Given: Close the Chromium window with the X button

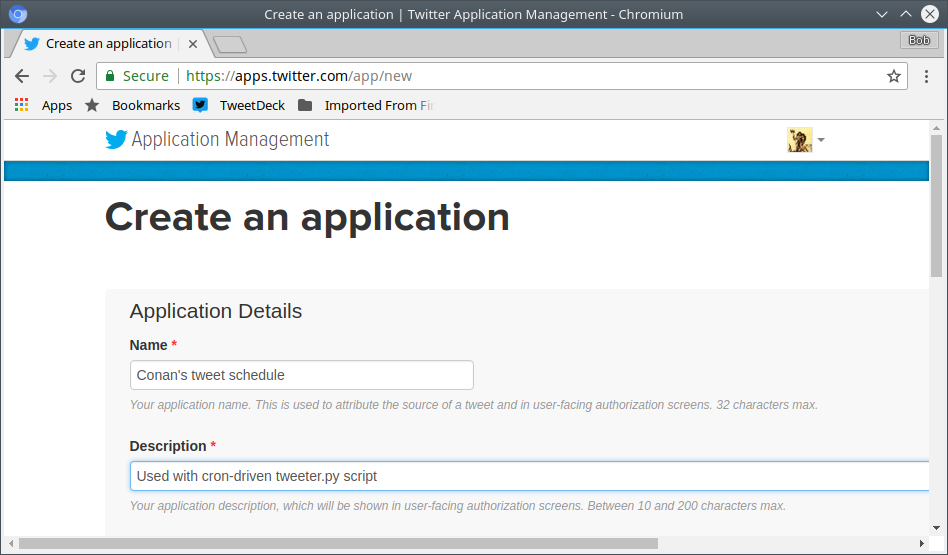Looking at the screenshot, I should (x=930, y=14).
